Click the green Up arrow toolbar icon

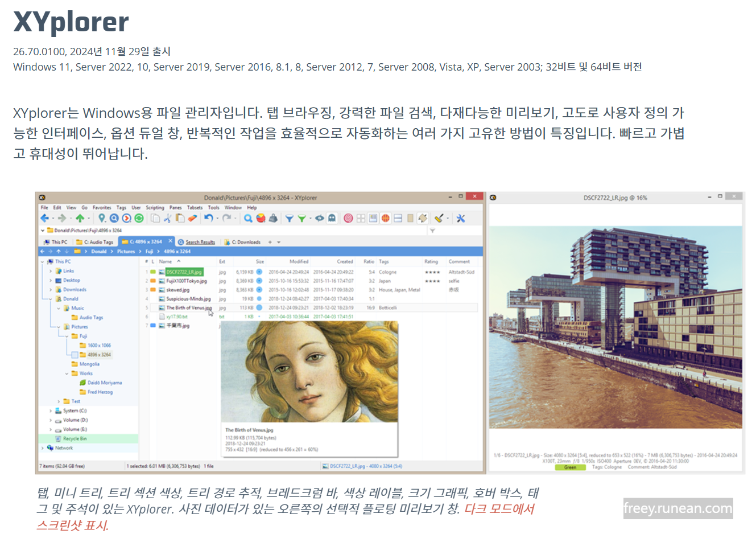[80, 219]
